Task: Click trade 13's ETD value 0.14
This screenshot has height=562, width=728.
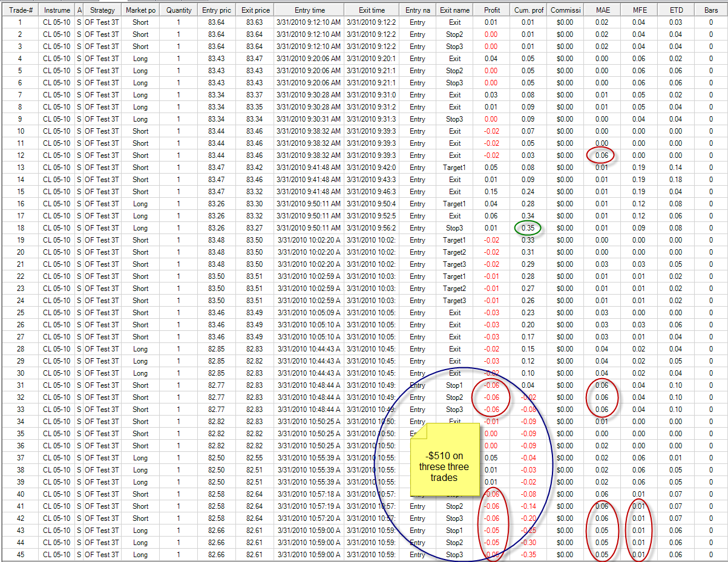Action: point(675,168)
